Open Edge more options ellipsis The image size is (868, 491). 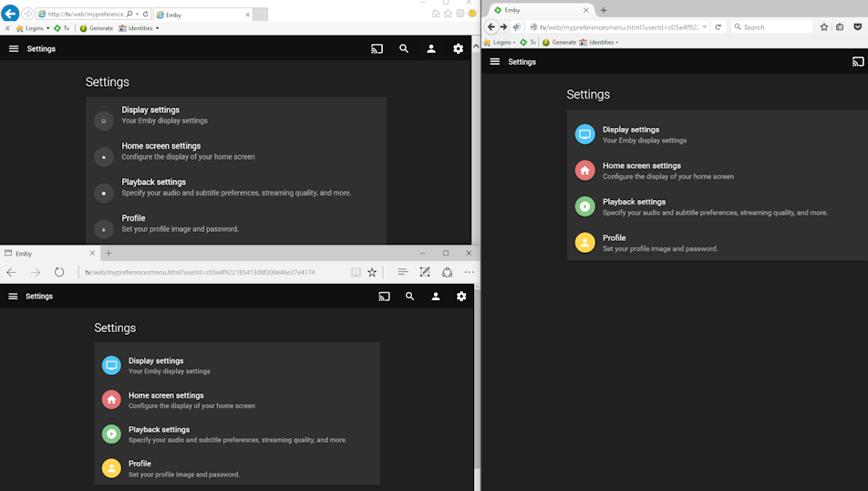pos(470,272)
